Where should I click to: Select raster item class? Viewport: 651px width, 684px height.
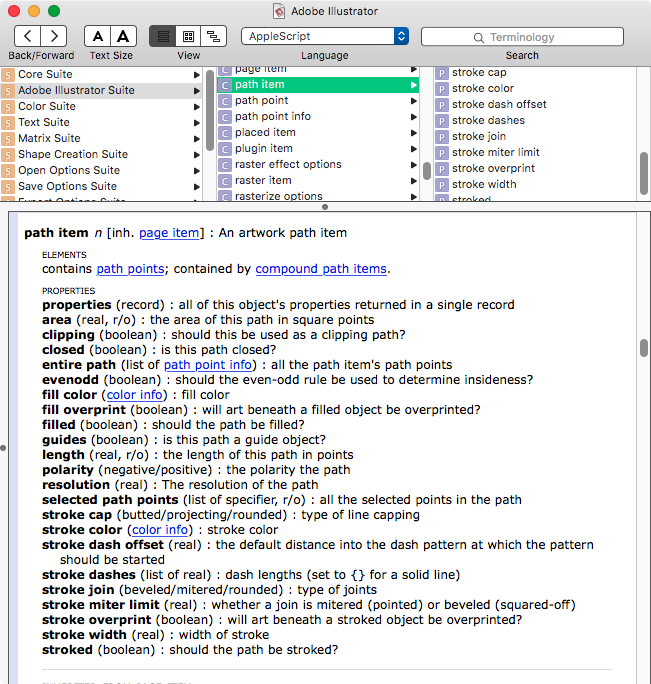[318, 181]
